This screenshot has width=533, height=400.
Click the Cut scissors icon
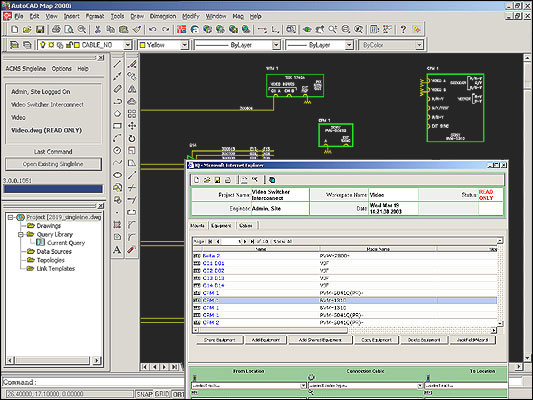click(x=98, y=30)
